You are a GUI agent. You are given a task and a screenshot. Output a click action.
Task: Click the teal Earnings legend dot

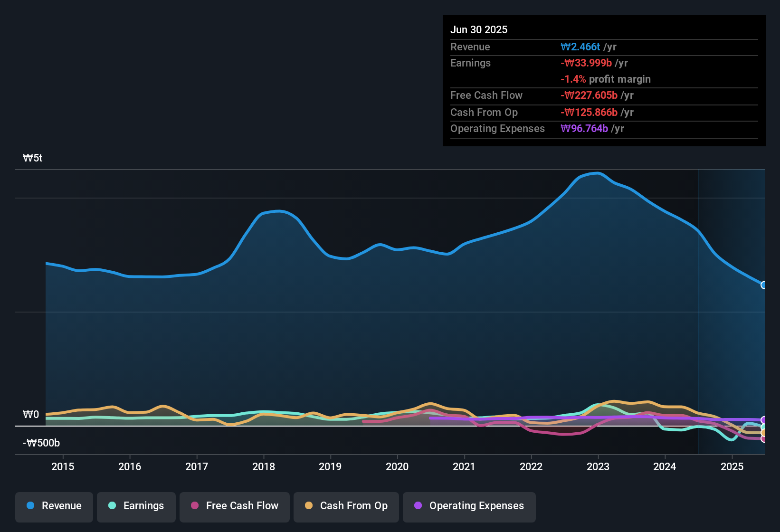click(x=112, y=506)
